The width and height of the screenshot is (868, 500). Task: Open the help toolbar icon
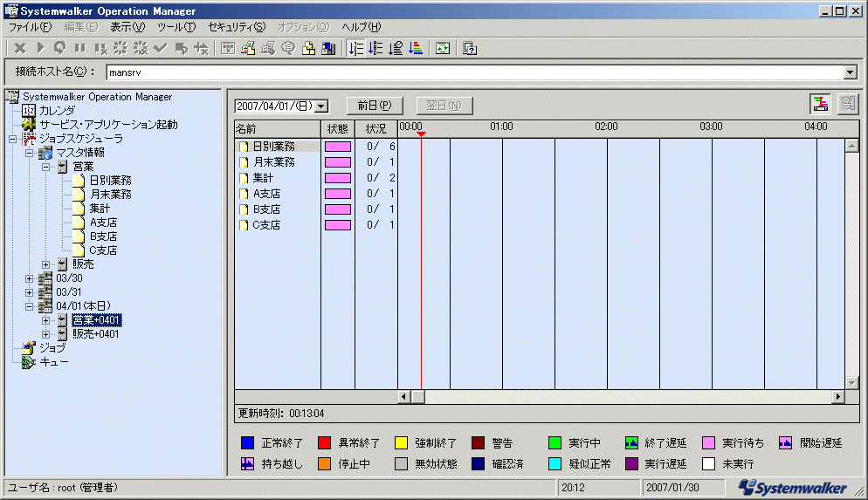pos(470,49)
